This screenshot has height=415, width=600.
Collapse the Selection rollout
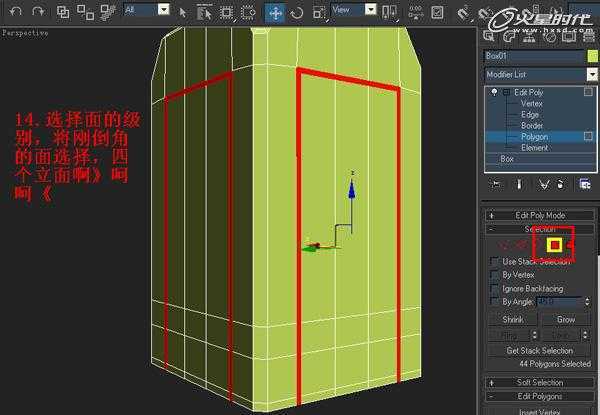[540, 229]
